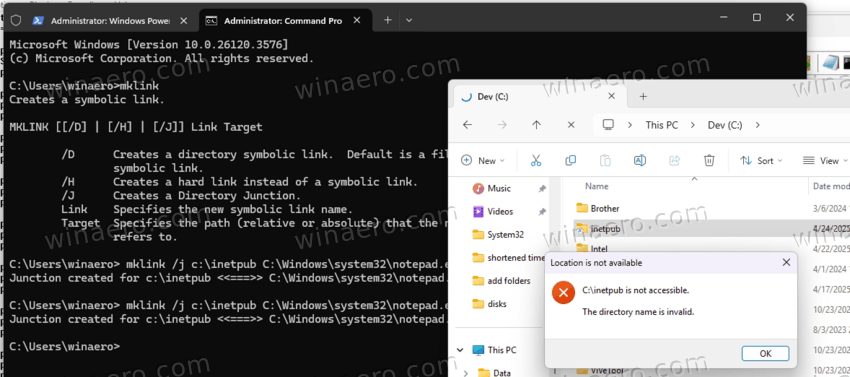Viewport: 850px width, 377px height.
Task: Open shortened time pinned folder
Action: coord(508,258)
